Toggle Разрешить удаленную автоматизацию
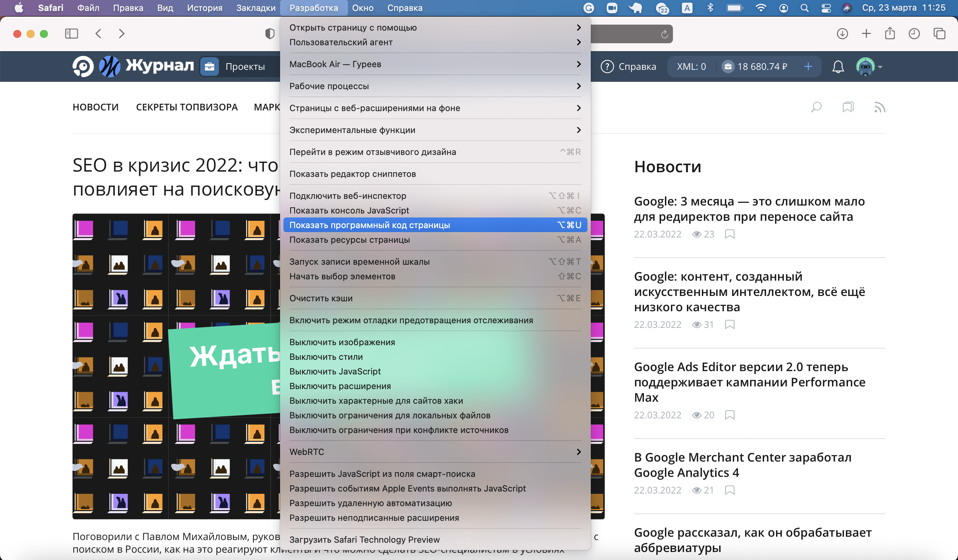The height and width of the screenshot is (560, 958). pos(435,503)
